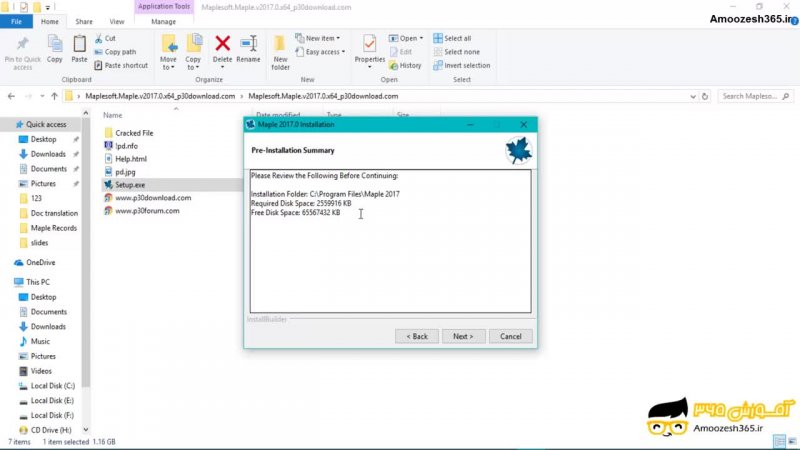The height and width of the screenshot is (450, 800).
Task: Open the Manage tab
Action: click(x=163, y=21)
